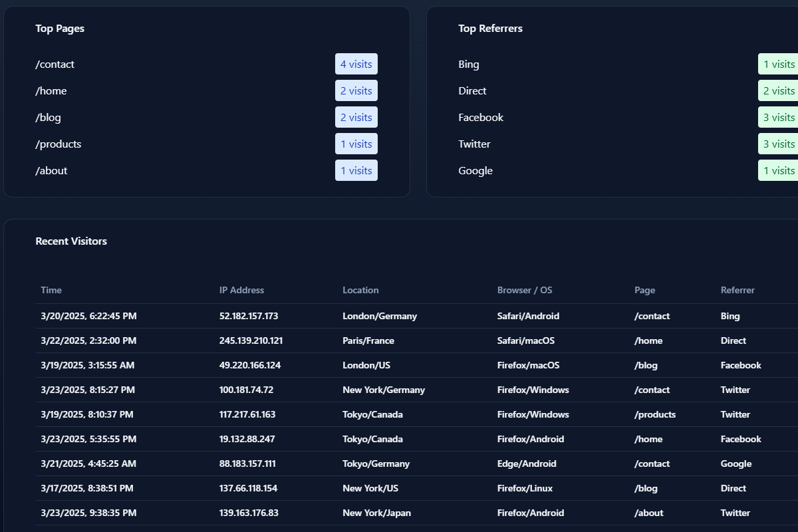Select Facebook in Top Referrers list
The height and width of the screenshot is (532, 798).
[481, 118]
